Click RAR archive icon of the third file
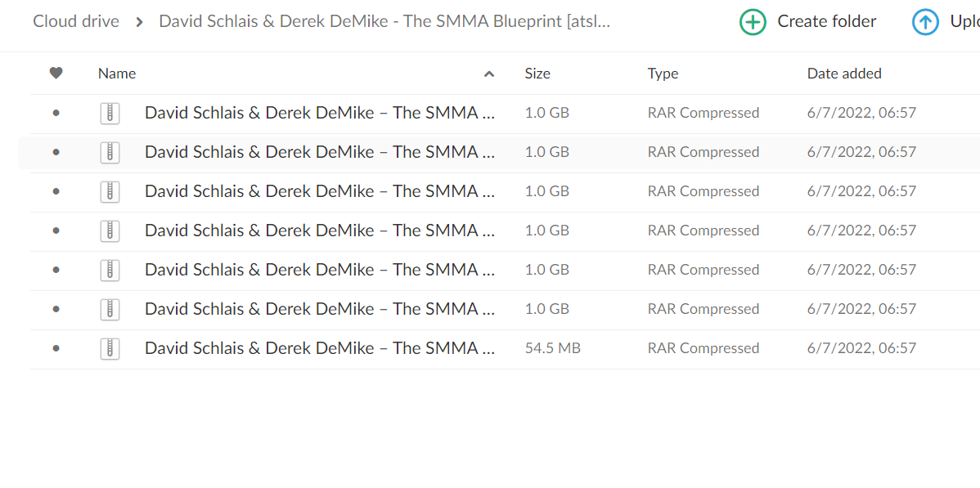The width and height of the screenshot is (980, 488). (110, 191)
